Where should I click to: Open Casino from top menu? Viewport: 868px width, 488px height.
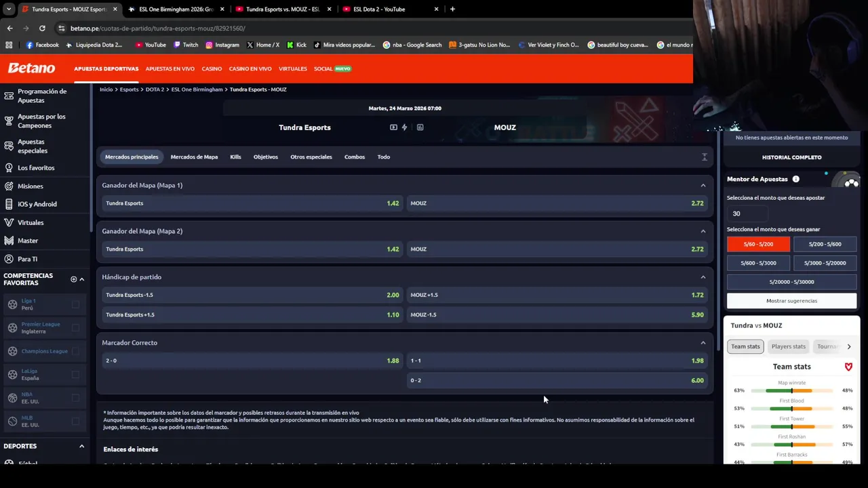[212, 68]
